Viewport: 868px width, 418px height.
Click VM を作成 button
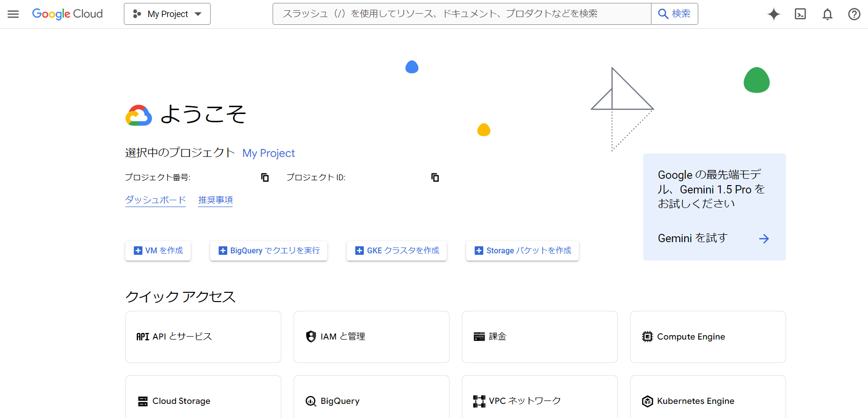158,250
